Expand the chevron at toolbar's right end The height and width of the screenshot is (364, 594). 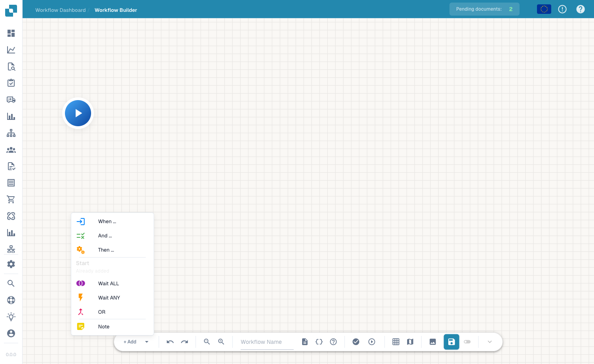pos(490,342)
